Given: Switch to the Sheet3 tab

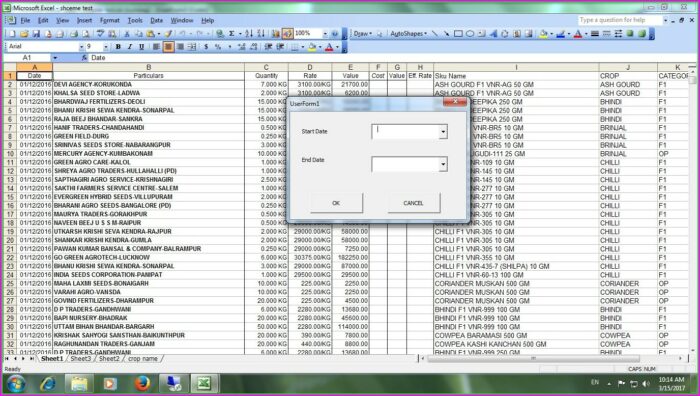Looking at the screenshot, I should (x=80, y=358).
